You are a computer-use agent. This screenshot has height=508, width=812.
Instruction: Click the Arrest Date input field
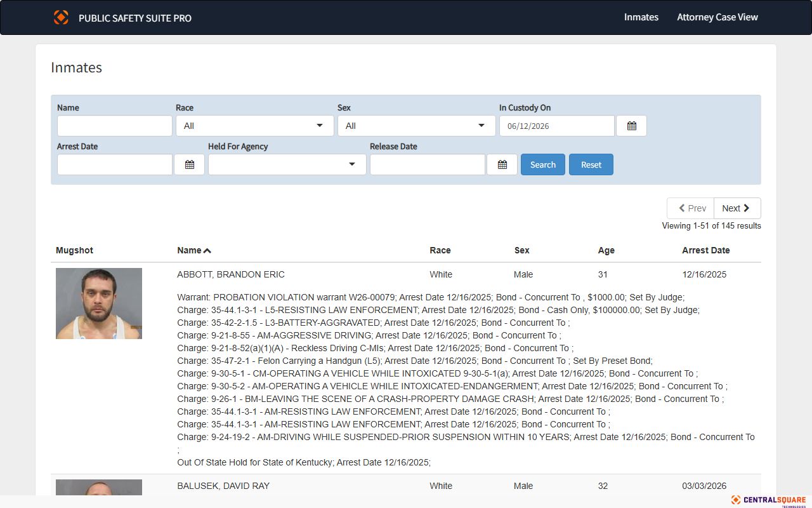115,164
